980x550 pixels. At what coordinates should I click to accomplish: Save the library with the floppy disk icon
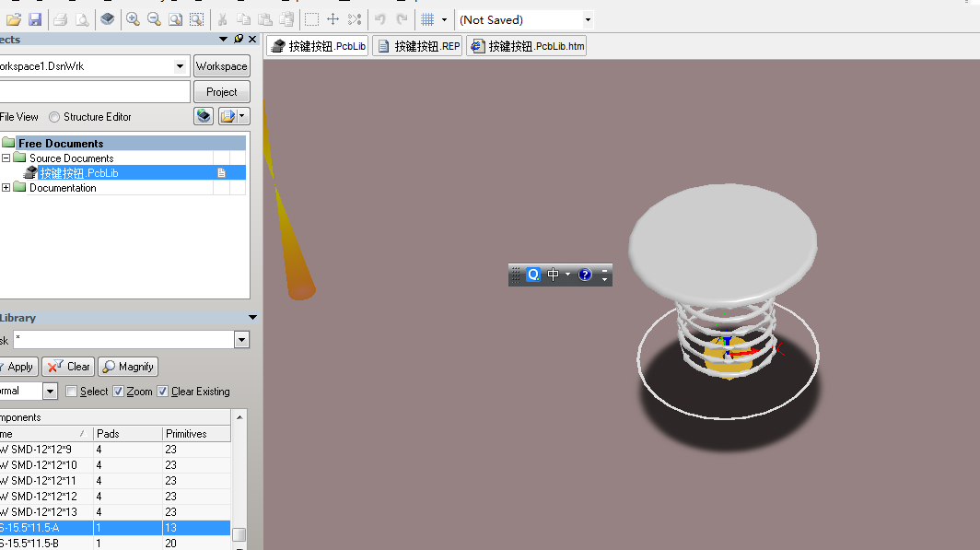(x=35, y=20)
